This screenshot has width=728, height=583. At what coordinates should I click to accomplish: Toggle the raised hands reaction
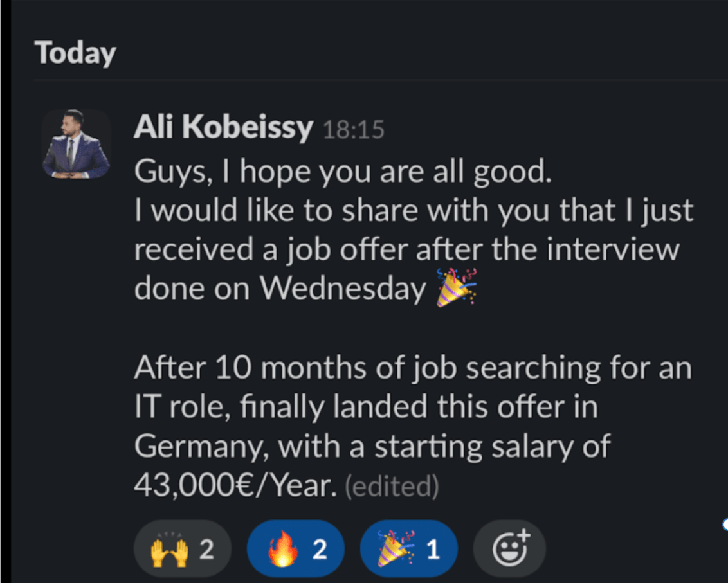coord(182,550)
